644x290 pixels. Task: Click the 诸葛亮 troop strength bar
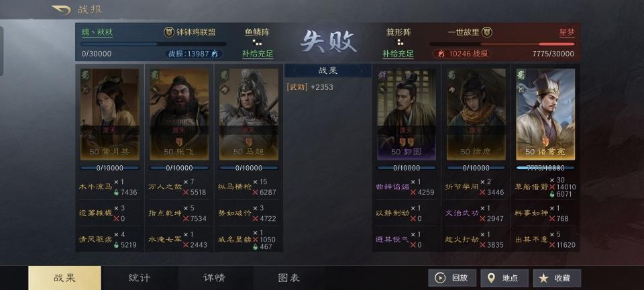tap(545, 168)
